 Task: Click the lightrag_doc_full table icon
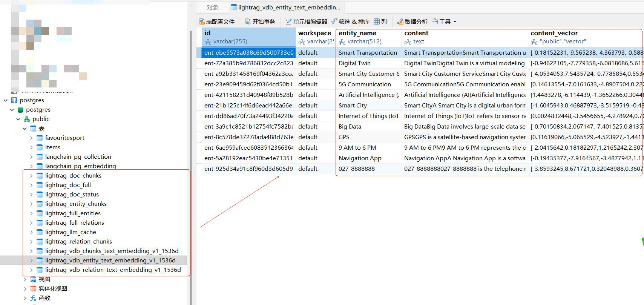point(40,185)
